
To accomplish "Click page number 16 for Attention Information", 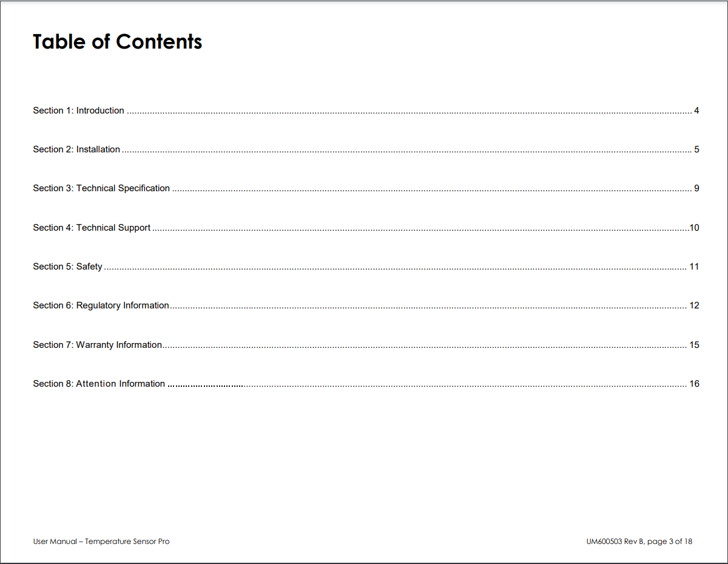I will point(695,384).
